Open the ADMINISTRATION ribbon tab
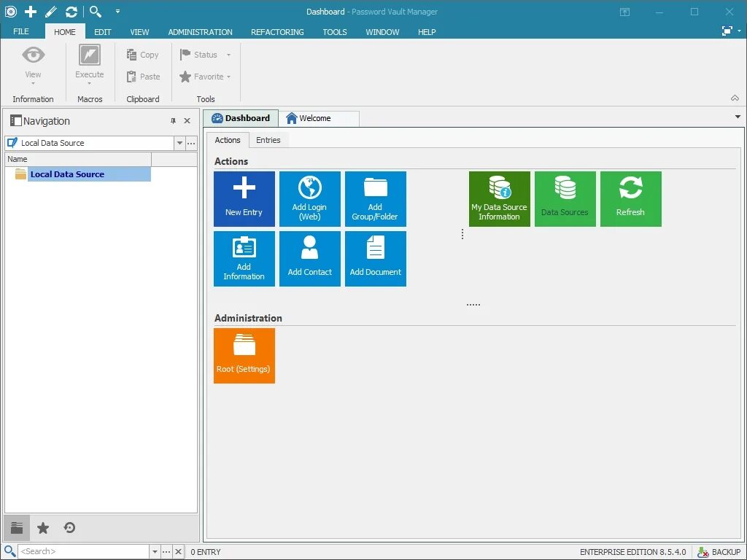This screenshot has width=747, height=560. pos(200,32)
